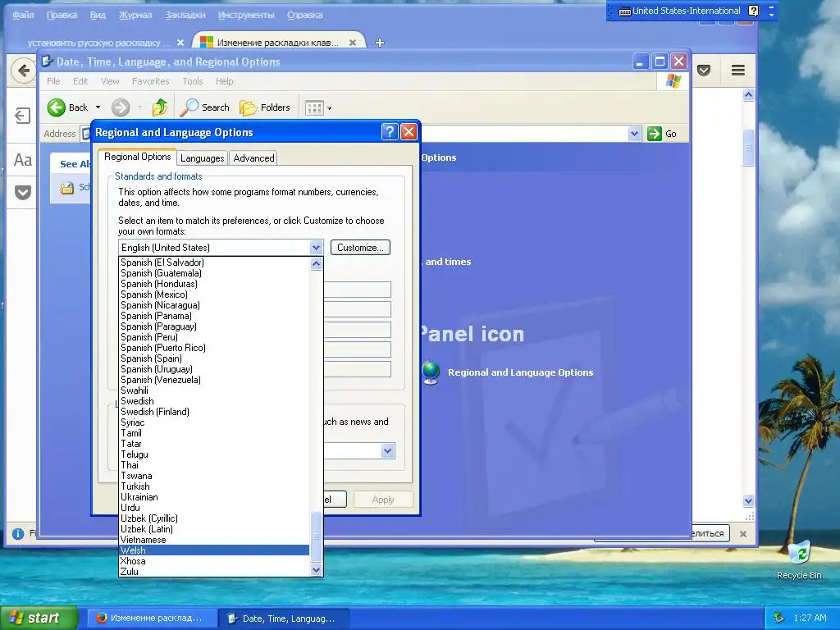Click the language bar help icon

[753, 11]
